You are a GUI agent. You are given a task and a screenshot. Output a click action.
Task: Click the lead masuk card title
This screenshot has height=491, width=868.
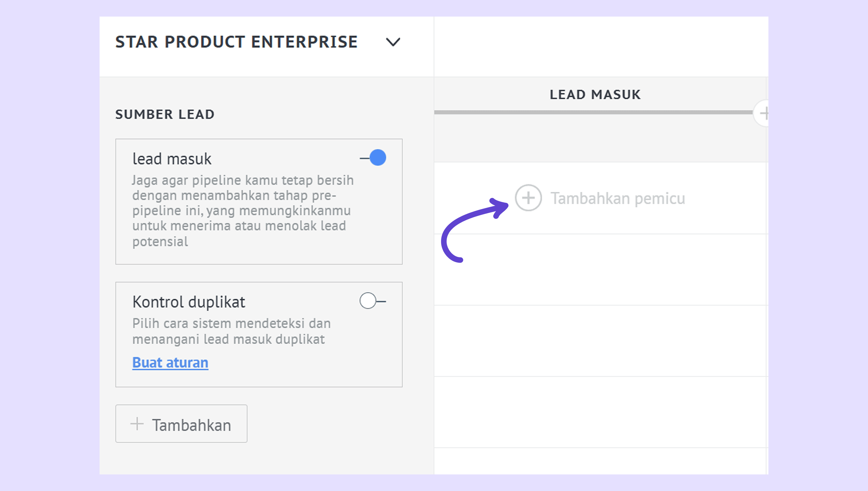pyautogui.click(x=172, y=159)
